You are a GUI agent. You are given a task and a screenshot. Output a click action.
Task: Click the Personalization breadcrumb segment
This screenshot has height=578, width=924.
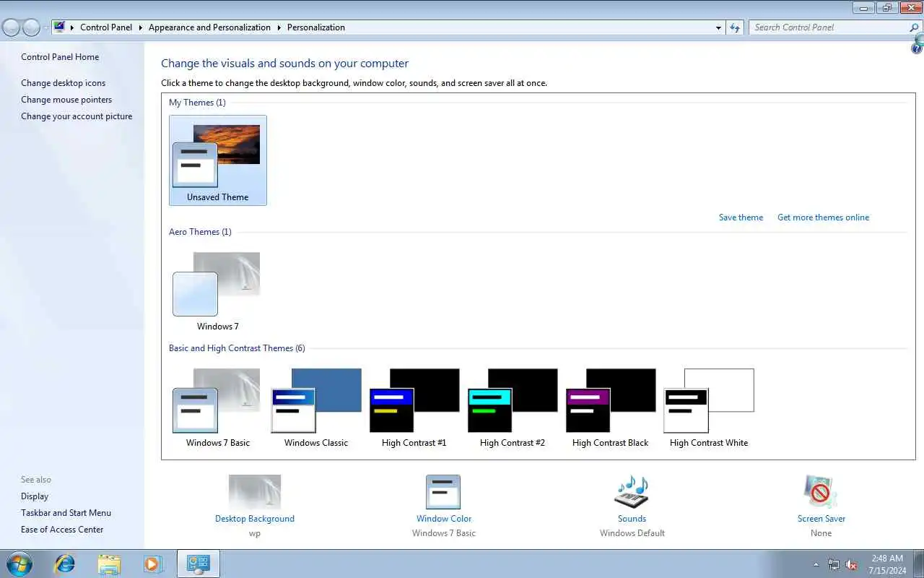[316, 27]
